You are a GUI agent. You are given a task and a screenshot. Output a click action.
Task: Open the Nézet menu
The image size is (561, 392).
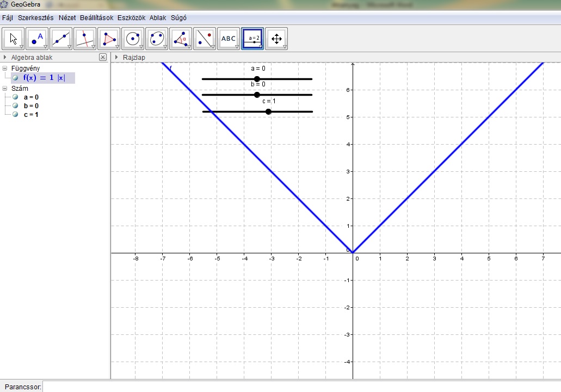(x=67, y=18)
